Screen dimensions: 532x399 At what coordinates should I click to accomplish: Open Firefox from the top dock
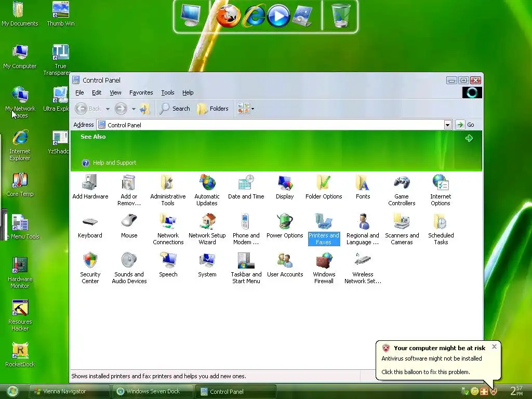(x=229, y=16)
